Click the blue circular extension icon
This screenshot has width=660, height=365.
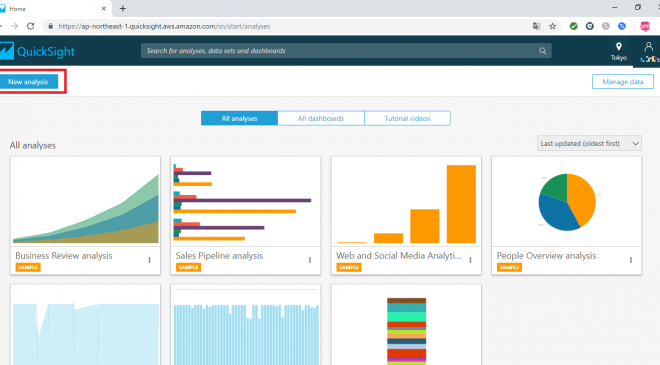point(622,26)
